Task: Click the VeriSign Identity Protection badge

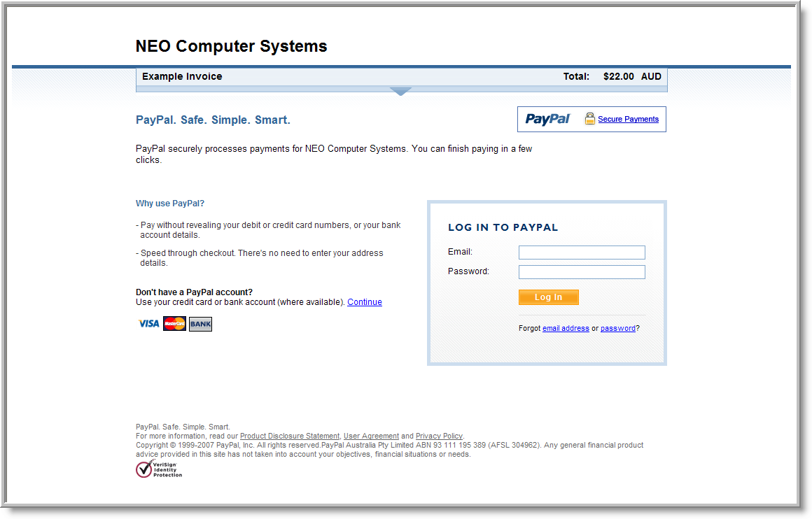Action: click(x=159, y=469)
